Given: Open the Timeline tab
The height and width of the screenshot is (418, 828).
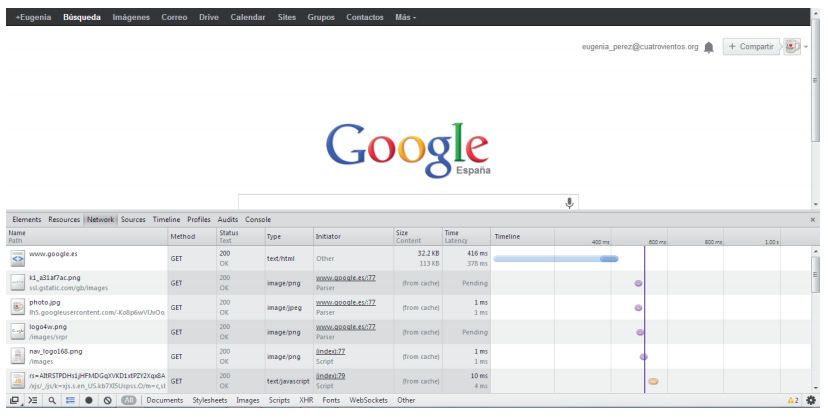Looking at the screenshot, I should [x=166, y=220].
